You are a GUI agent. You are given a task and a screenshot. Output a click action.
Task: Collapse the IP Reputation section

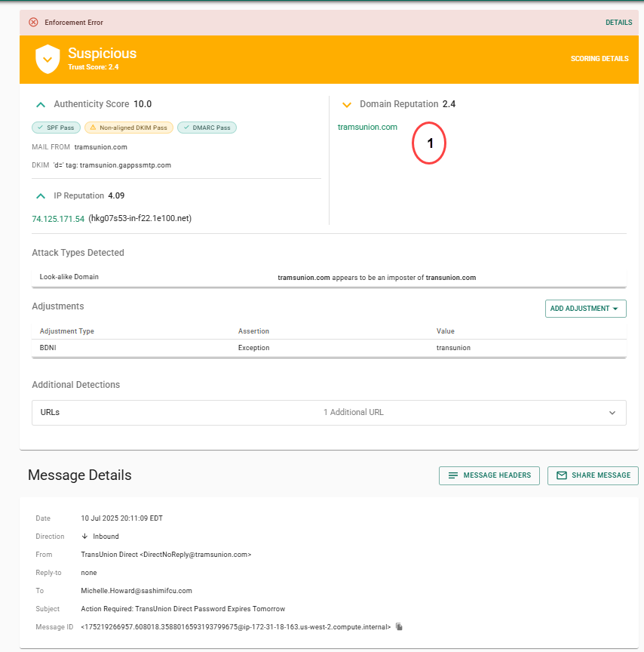click(x=40, y=195)
